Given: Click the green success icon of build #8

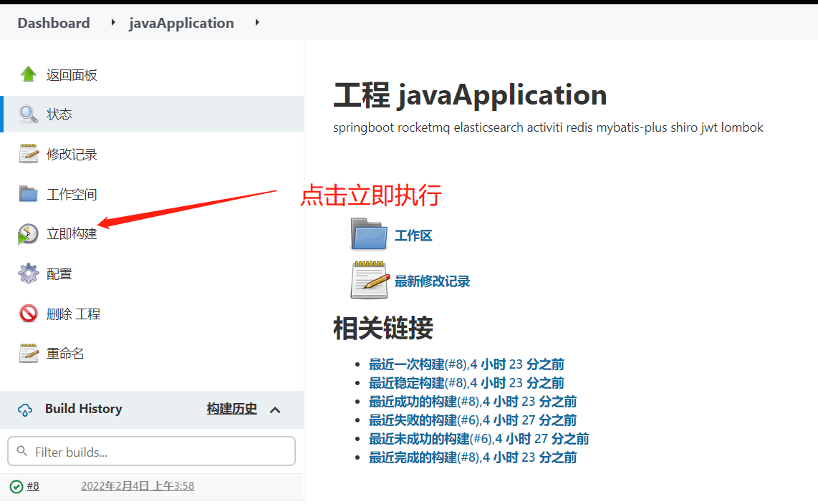Looking at the screenshot, I should (x=16, y=487).
